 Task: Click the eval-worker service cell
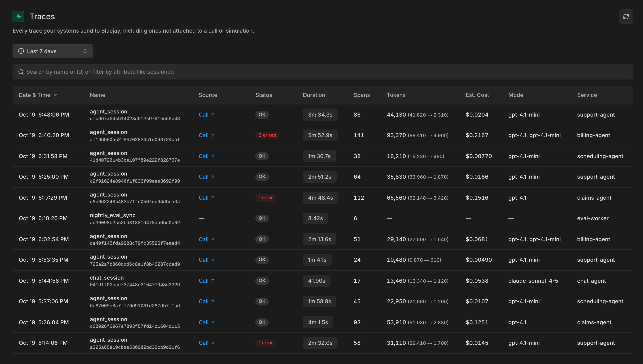tap(593, 218)
